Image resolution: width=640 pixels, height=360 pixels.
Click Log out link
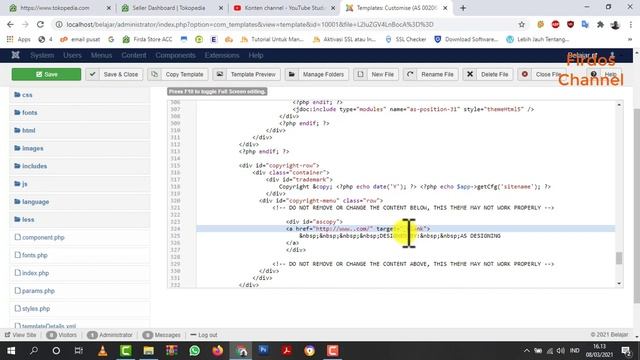point(204,335)
